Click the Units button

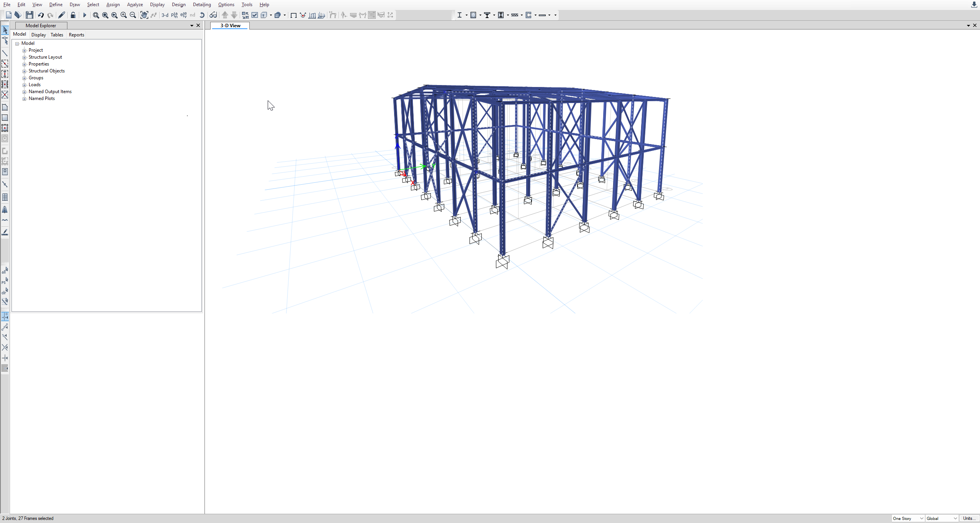[969, 518]
